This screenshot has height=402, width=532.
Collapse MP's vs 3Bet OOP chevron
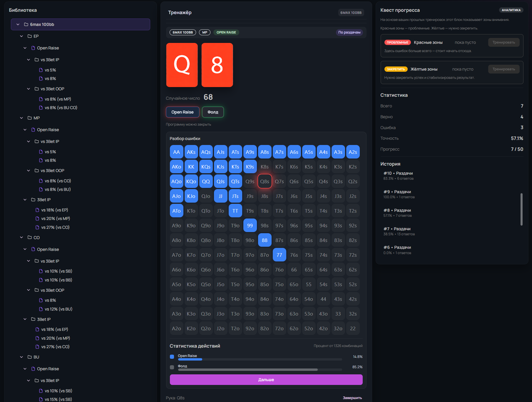pos(29,171)
